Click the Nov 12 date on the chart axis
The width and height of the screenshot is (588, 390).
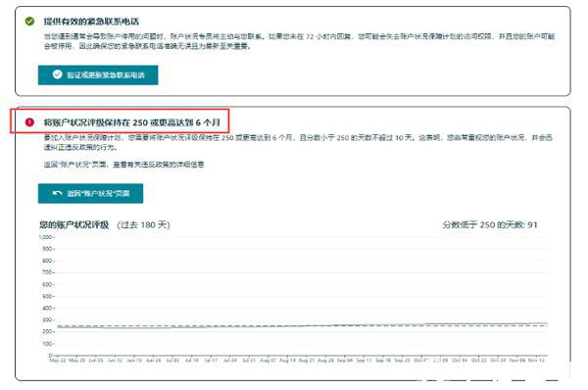coord(536,360)
